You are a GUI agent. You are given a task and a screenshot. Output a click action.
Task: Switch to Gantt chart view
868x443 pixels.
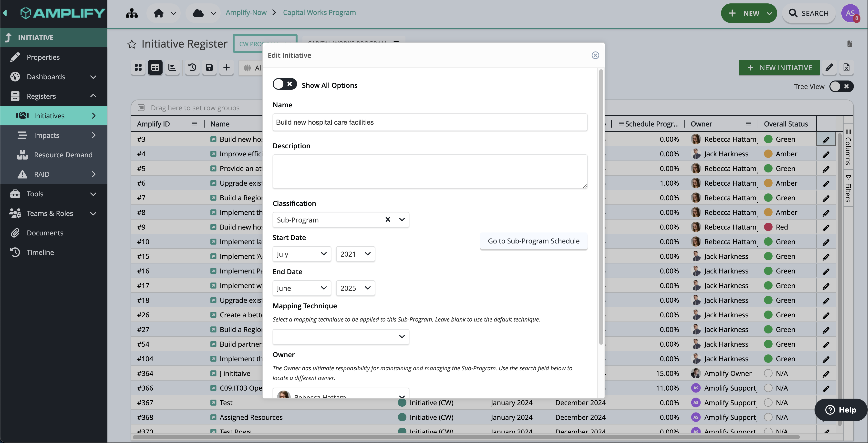pyautogui.click(x=172, y=68)
